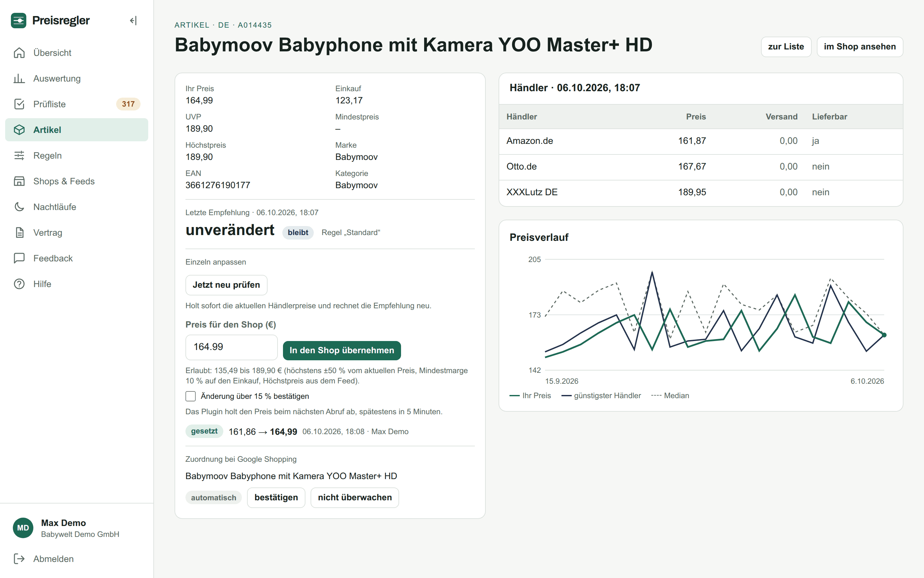This screenshot has width=924, height=578.
Task: Click the 'bleibt' status badge
Action: tap(298, 232)
